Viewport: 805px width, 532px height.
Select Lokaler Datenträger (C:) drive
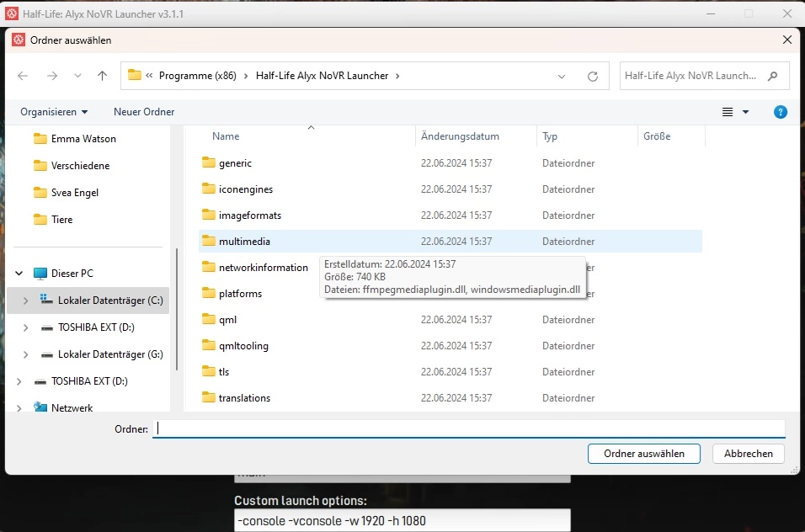[x=109, y=301]
